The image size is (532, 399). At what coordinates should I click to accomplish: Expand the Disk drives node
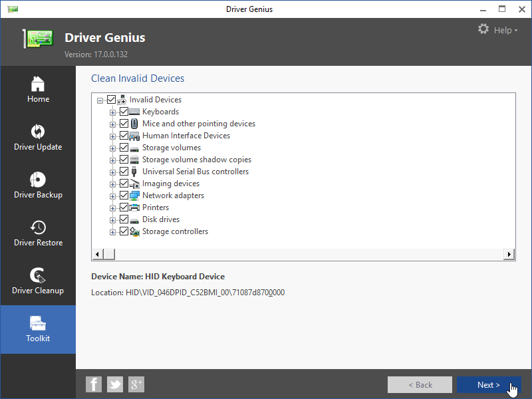coord(112,220)
